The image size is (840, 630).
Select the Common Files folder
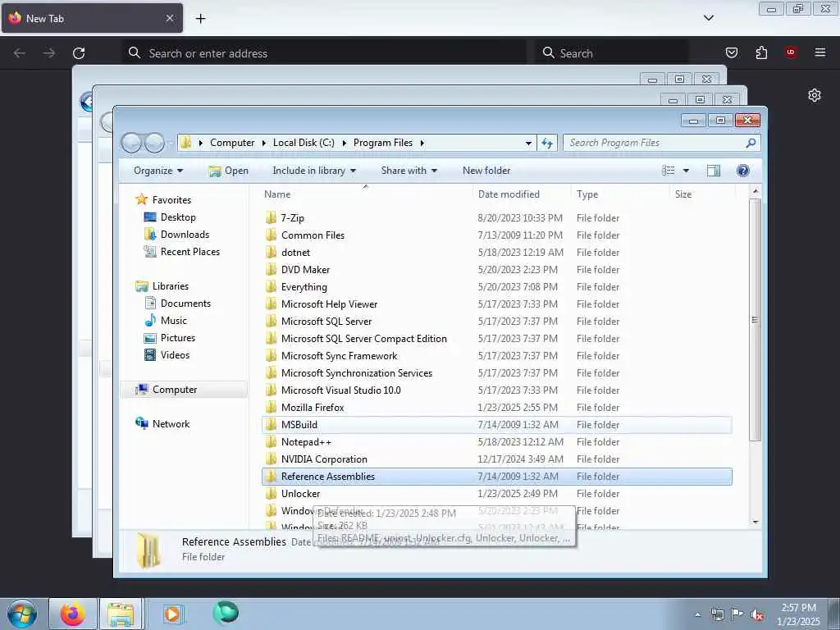point(313,235)
